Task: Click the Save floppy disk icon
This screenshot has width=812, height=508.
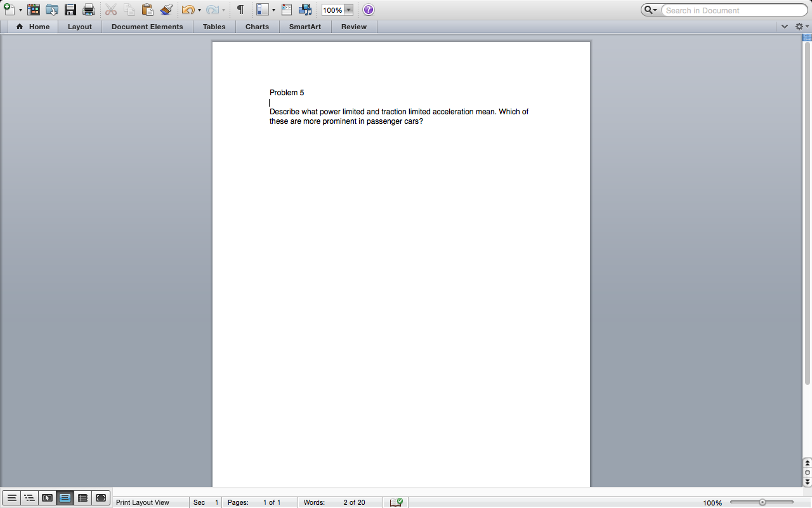Action: (70, 10)
